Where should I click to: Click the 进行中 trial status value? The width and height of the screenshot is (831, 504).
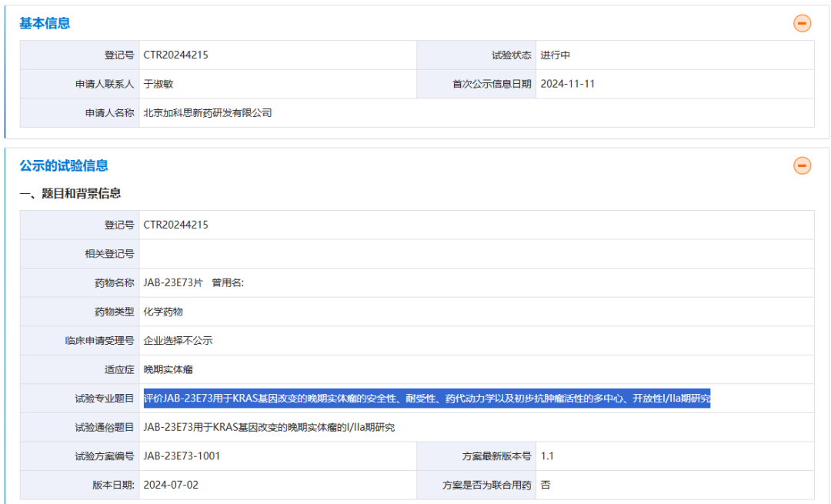(x=555, y=55)
